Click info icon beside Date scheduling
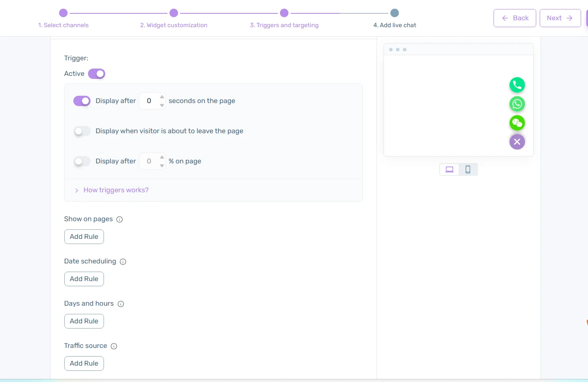The width and height of the screenshot is (588, 382). (123, 262)
